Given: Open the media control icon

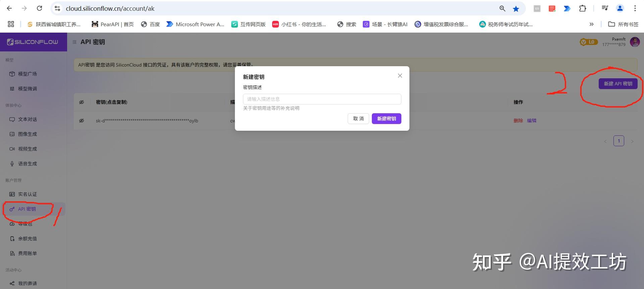Looking at the screenshot, I should (x=605, y=8).
